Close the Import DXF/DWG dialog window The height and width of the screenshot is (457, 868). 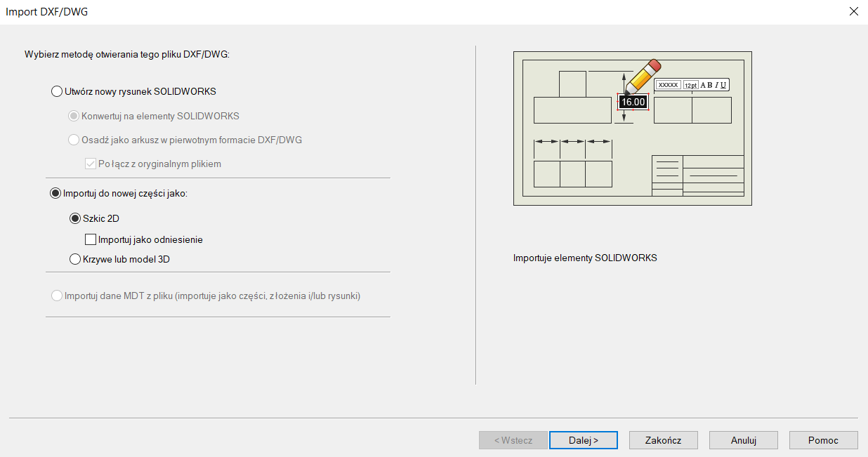tap(854, 12)
